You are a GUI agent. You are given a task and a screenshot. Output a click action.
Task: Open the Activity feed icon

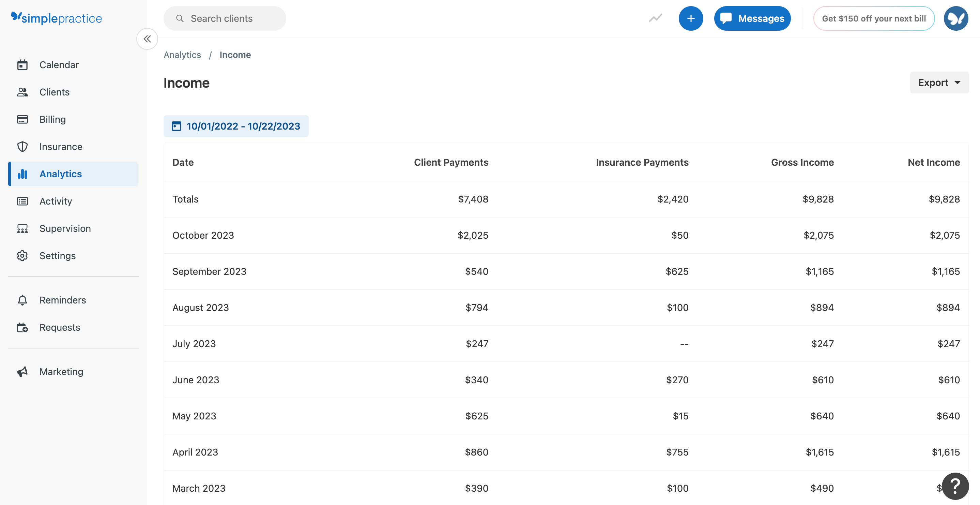pos(22,201)
